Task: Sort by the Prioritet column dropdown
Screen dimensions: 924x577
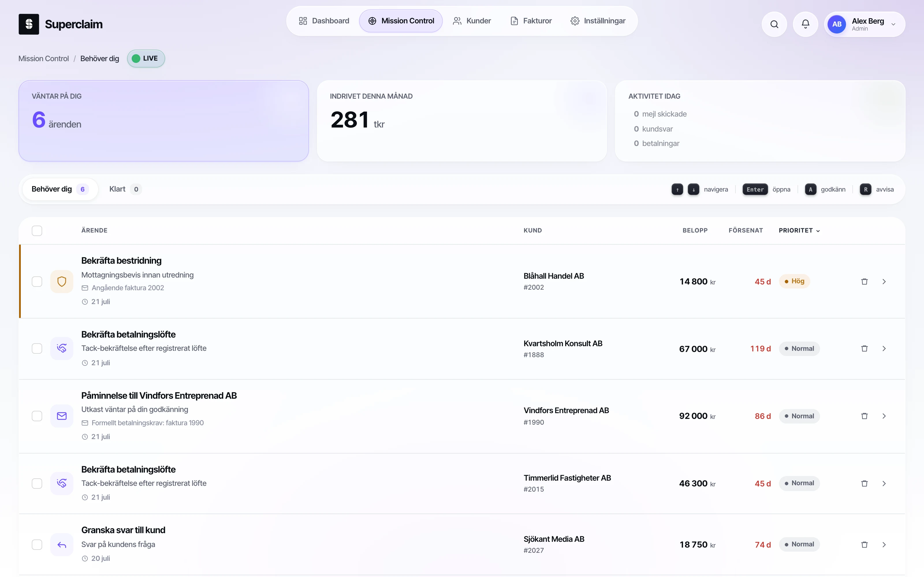Action: click(x=799, y=231)
